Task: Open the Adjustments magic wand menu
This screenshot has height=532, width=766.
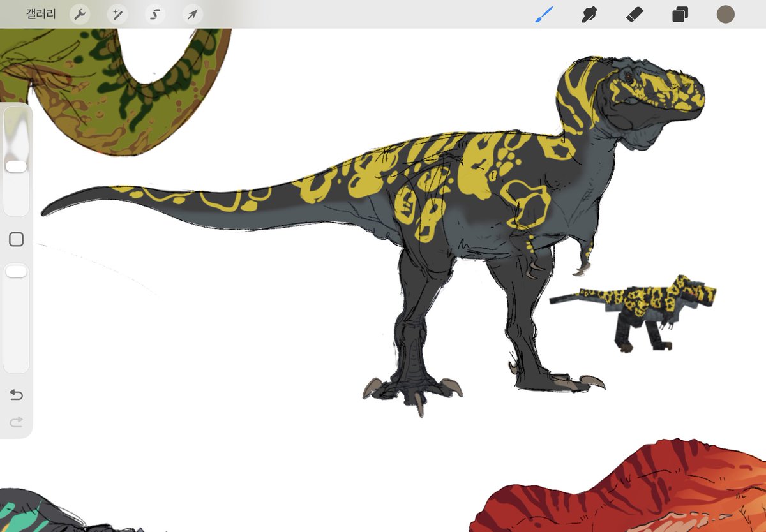Action: (117, 14)
